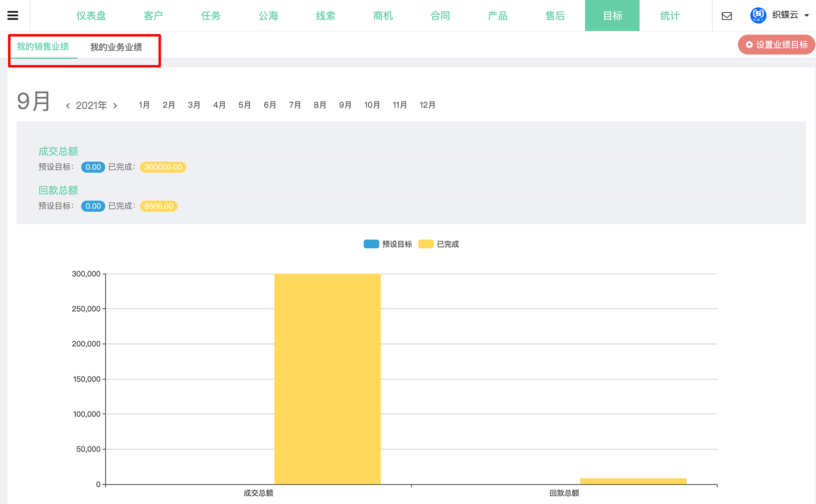Viewport: 816px width, 504px height.
Task: Open the mail inbox envelope icon
Action: pos(727,16)
